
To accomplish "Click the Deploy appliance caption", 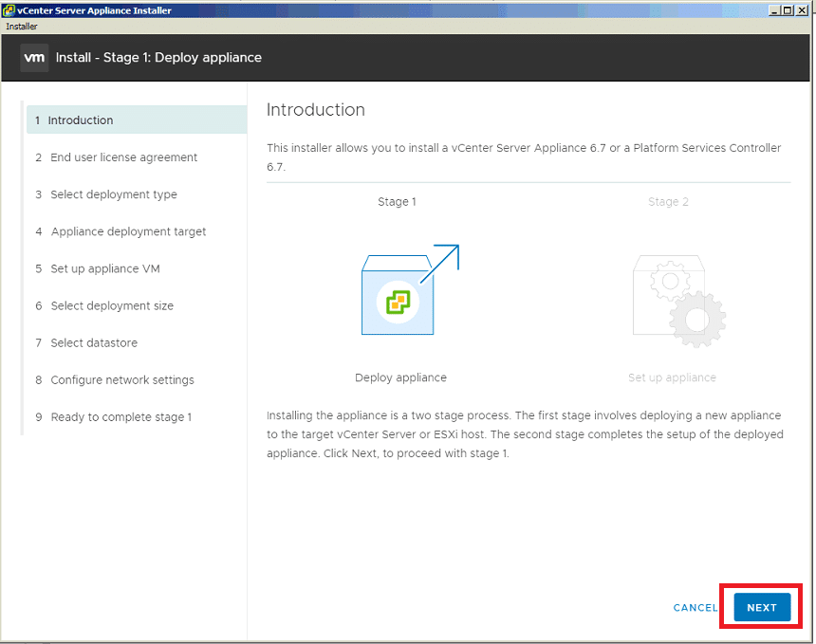I will [x=400, y=377].
